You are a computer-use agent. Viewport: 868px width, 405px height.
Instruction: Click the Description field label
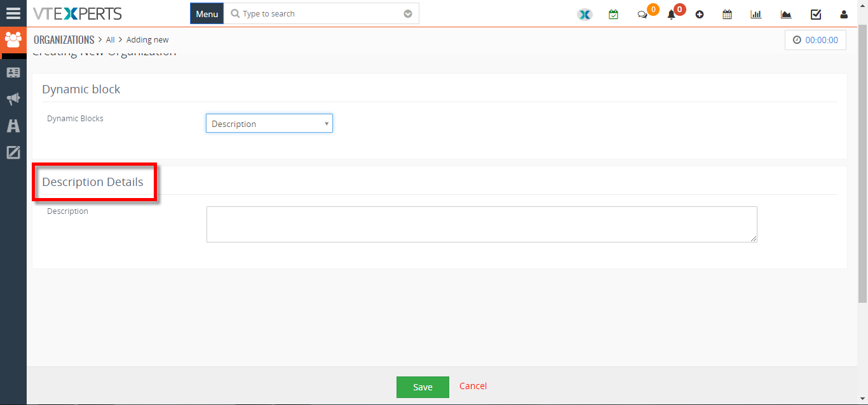click(x=67, y=211)
